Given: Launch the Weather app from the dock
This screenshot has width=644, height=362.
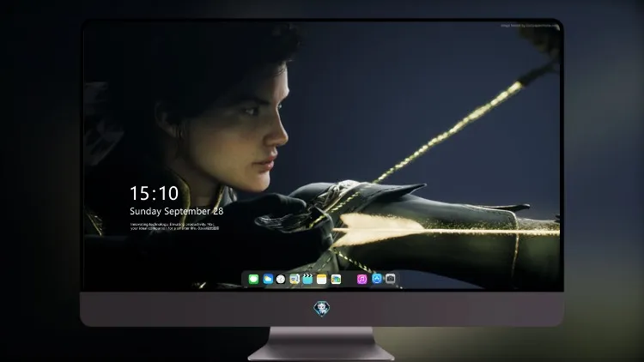Looking at the screenshot, I should (x=268, y=279).
